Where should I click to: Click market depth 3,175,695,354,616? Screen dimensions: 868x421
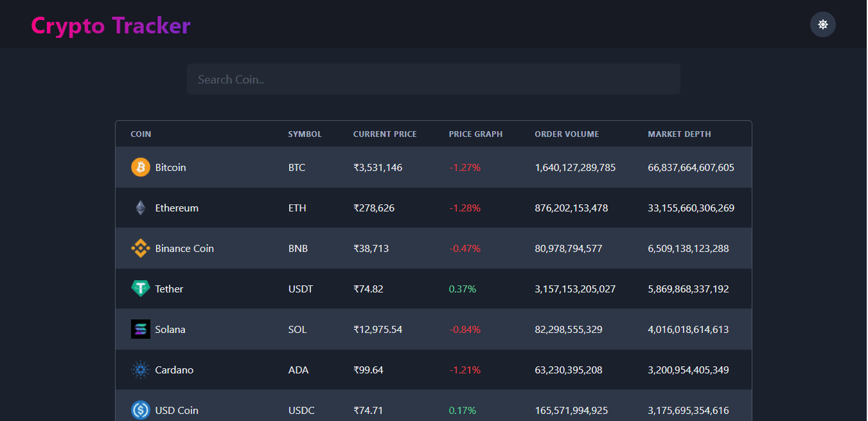[x=688, y=410]
